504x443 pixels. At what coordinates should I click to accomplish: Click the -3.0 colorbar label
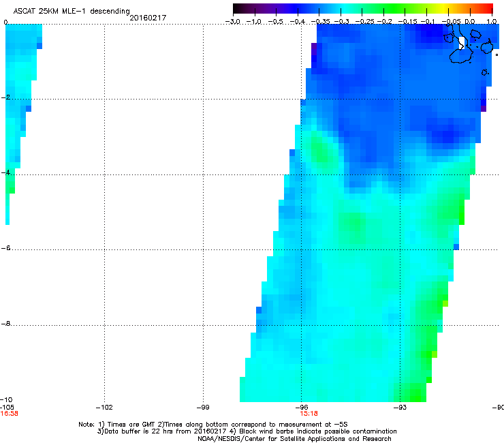[x=233, y=22]
